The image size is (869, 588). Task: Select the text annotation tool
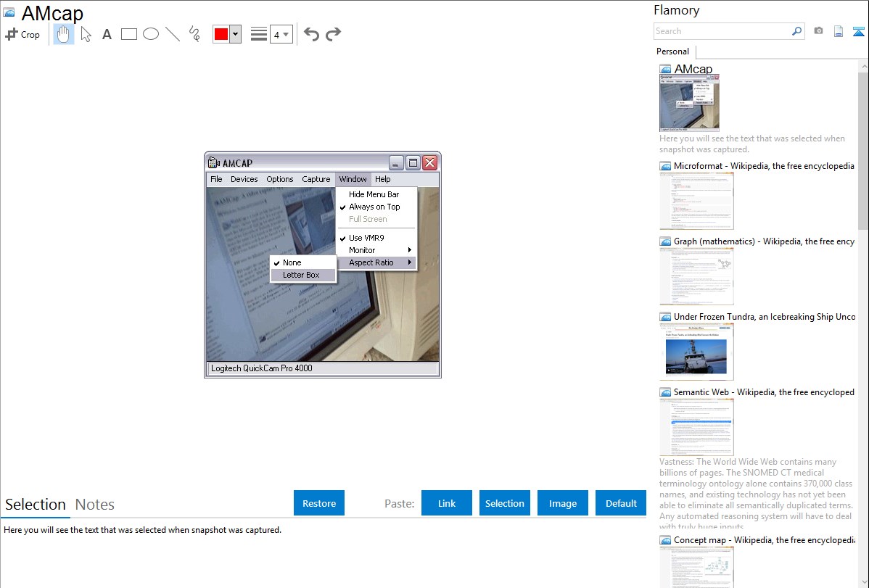click(107, 34)
